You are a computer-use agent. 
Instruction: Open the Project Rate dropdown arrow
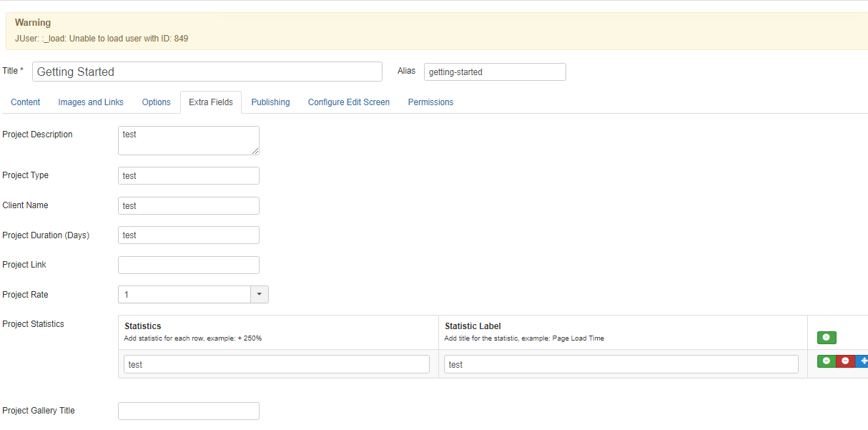[x=260, y=294]
